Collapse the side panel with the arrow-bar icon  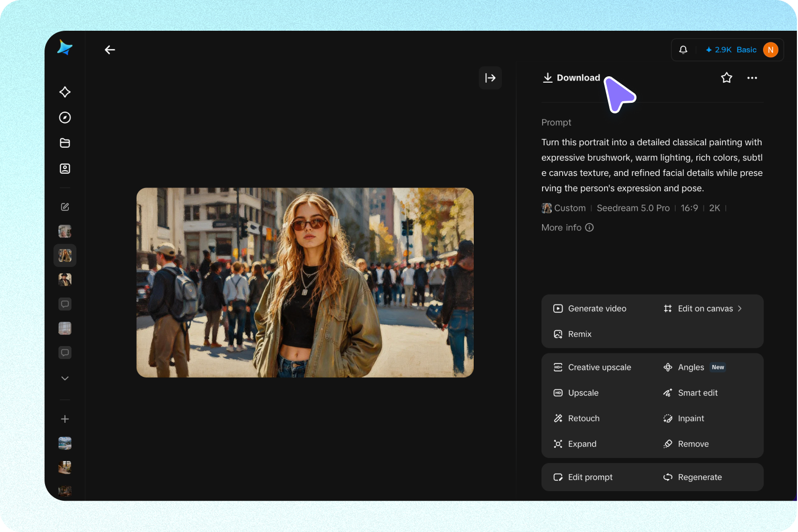490,78
